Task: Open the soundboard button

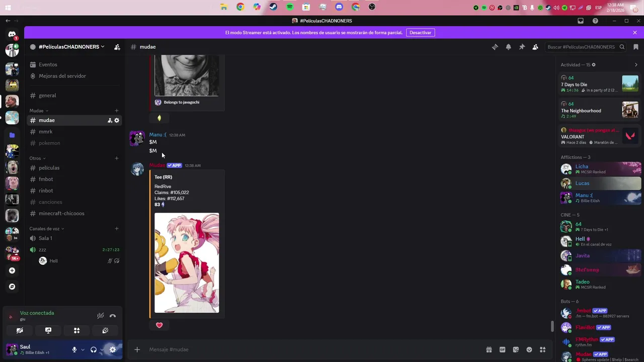Action: 105,330
